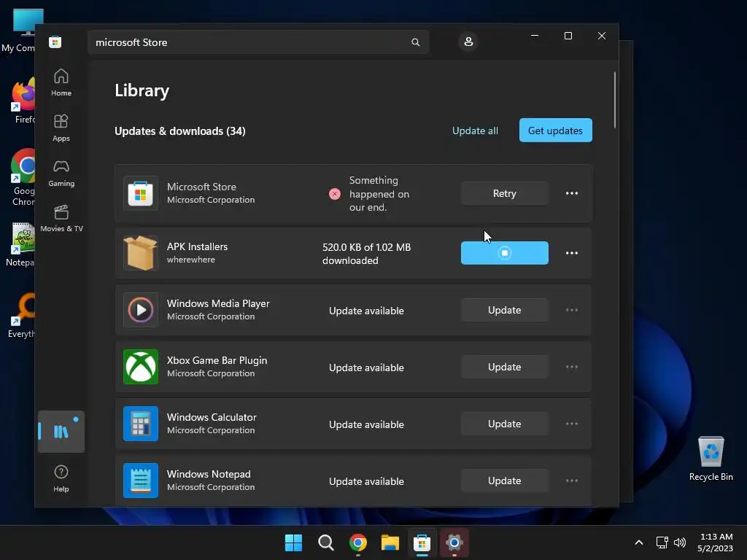Image resolution: width=747 pixels, height=560 pixels.
Task: Click the volume speaker tray icon
Action: [x=680, y=542]
